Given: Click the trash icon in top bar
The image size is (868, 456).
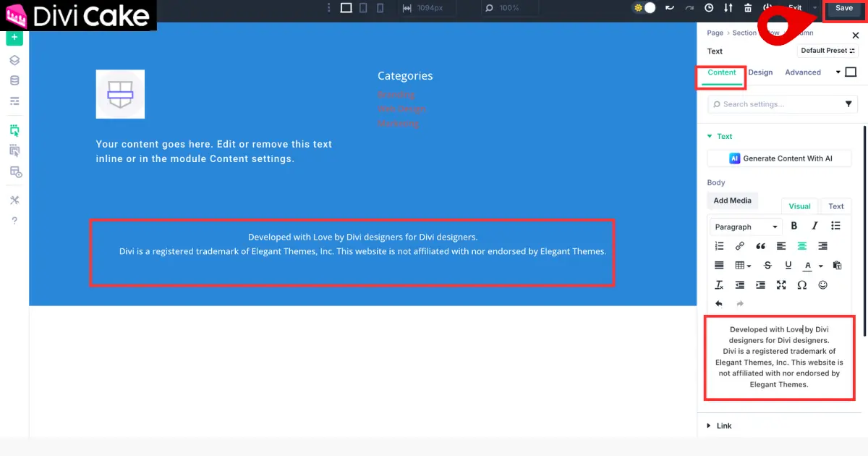Looking at the screenshot, I should 748,8.
